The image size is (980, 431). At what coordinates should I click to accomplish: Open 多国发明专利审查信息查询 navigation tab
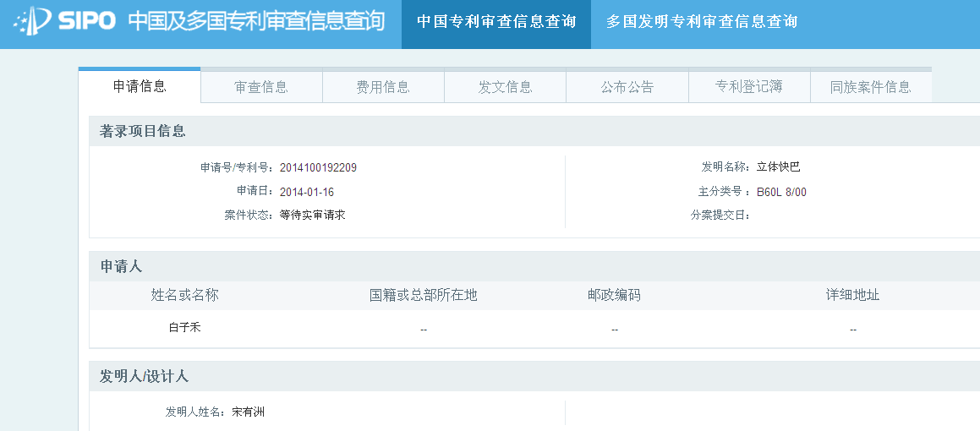click(702, 22)
